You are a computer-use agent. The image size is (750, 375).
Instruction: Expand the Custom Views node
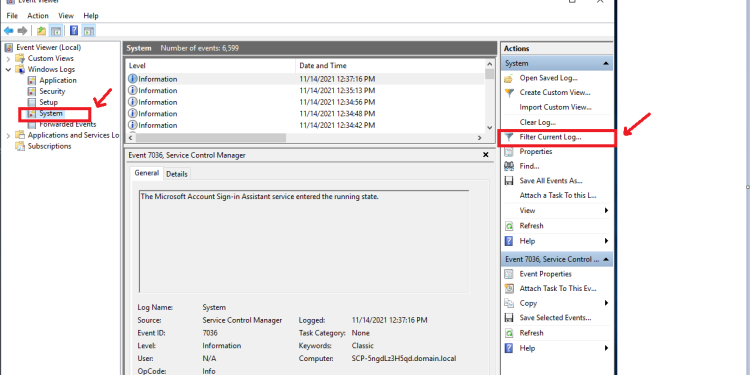(8, 58)
